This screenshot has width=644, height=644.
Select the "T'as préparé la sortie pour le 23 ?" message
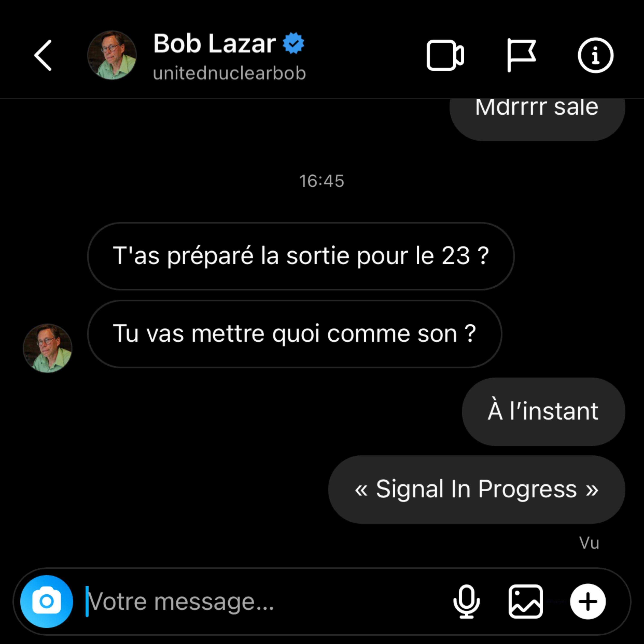pos(301,256)
